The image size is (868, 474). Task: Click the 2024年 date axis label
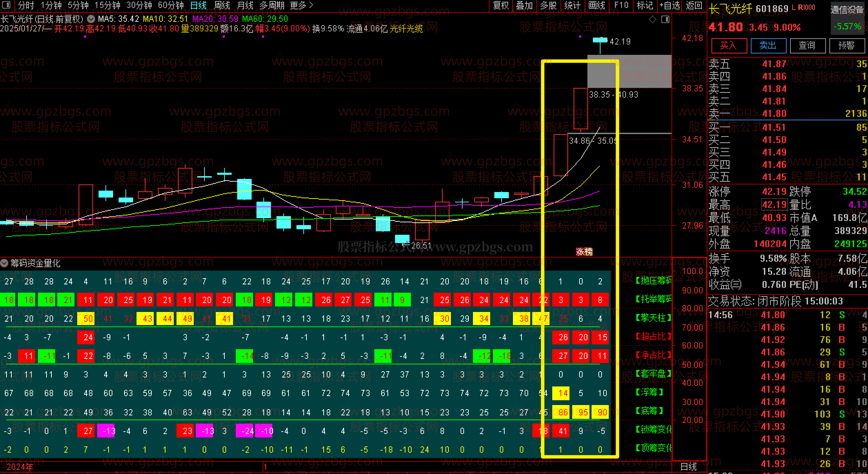20,467
